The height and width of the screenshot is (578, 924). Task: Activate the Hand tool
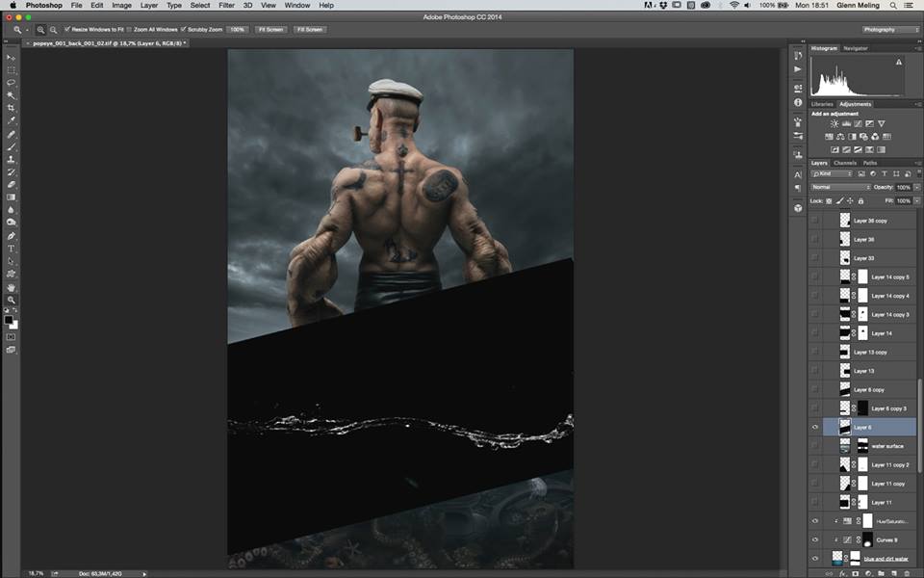(12, 287)
